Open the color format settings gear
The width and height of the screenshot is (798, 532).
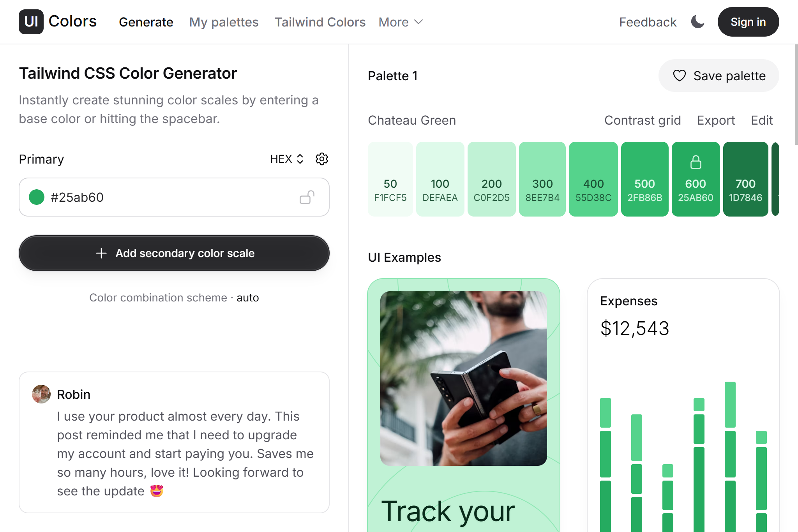pyautogui.click(x=321, y=159)
